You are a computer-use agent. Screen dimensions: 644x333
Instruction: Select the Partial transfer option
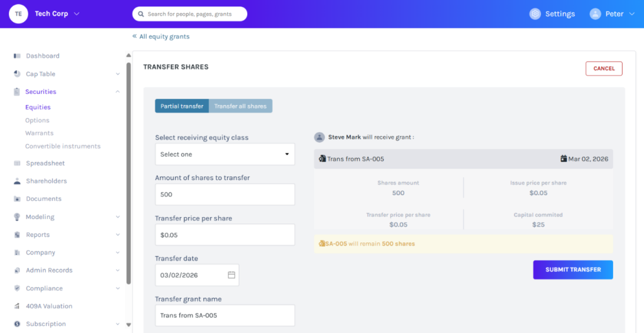point(182,106)
